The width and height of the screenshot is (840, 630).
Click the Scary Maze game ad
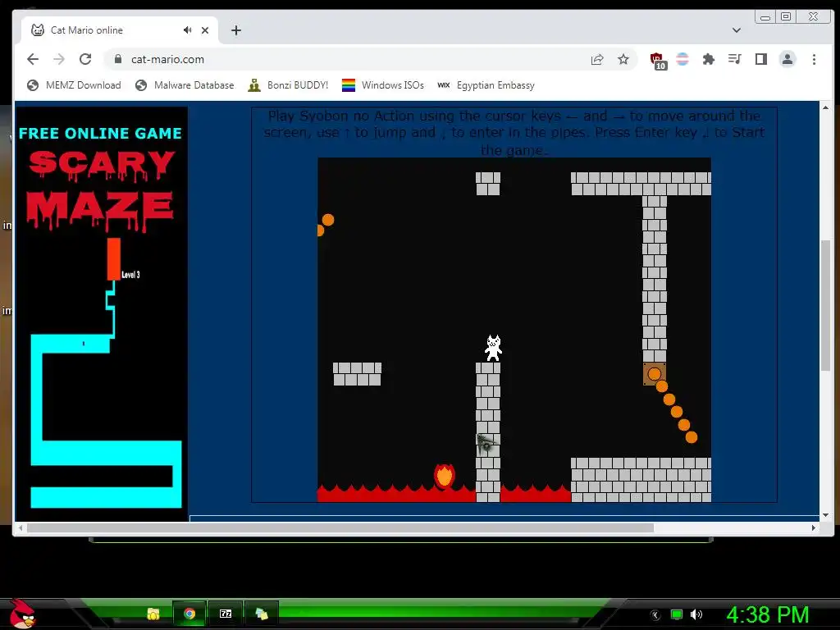click(102, 313)
